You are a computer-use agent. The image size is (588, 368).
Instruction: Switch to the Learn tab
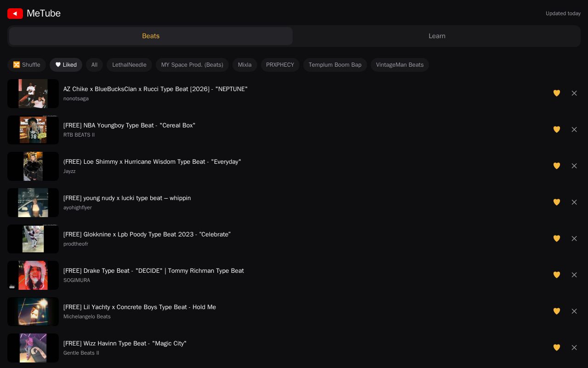(437, 36)
